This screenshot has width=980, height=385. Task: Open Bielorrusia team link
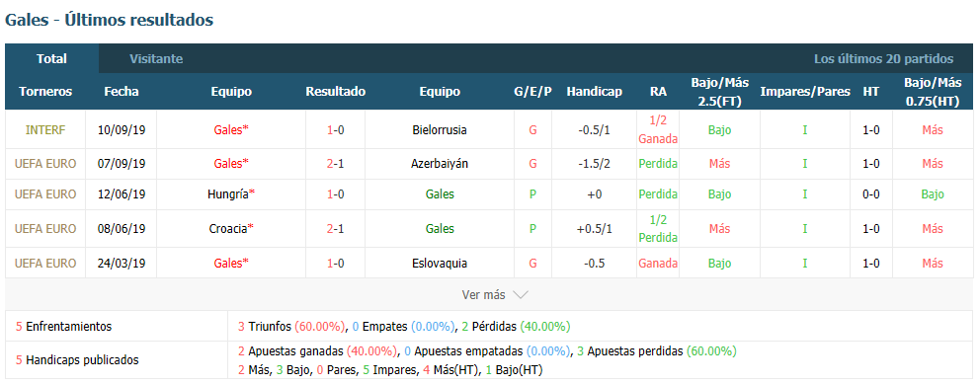(440, 130)
